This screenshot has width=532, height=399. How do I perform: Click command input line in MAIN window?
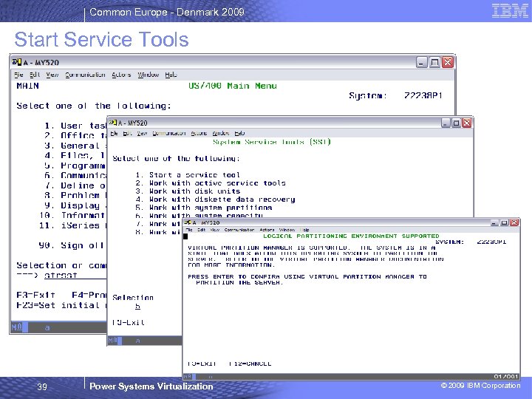coord(75,275)
